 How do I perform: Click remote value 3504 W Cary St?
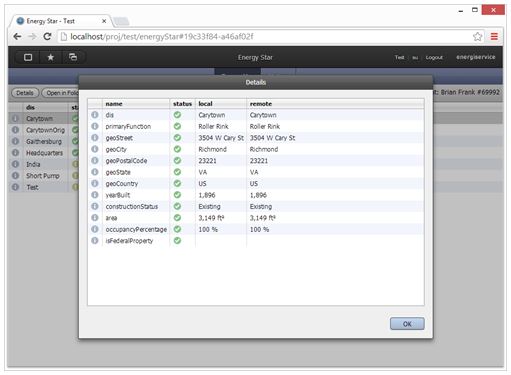click(x=272, y=138)
